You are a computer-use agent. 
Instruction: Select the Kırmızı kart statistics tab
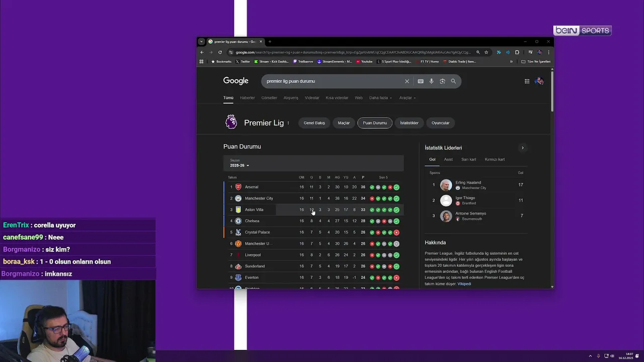tap(495, 159)
